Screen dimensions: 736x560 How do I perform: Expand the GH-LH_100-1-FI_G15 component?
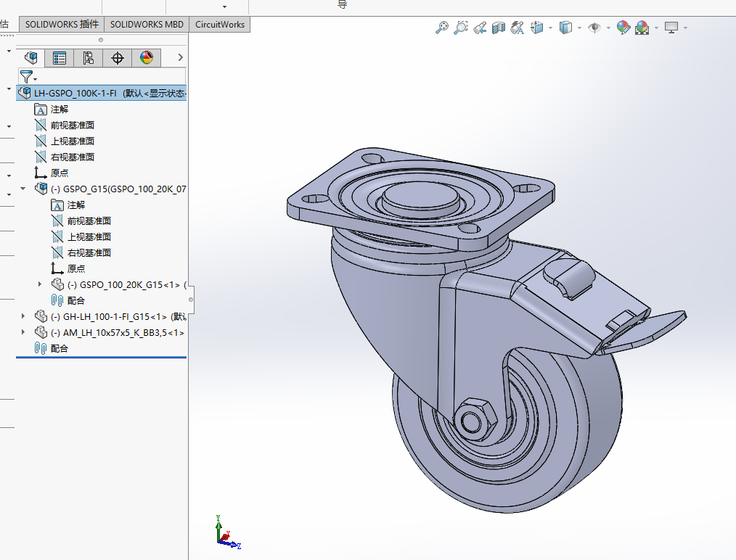[23, 316]
